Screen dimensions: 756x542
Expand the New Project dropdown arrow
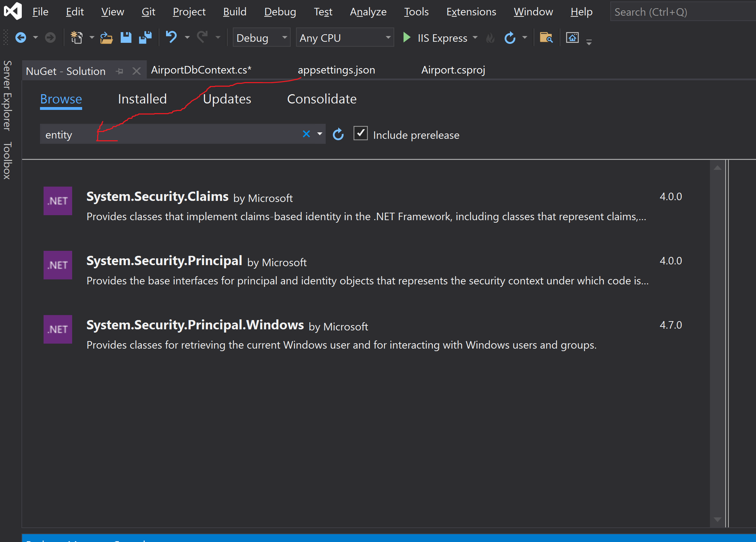click(x=92, y=37)
